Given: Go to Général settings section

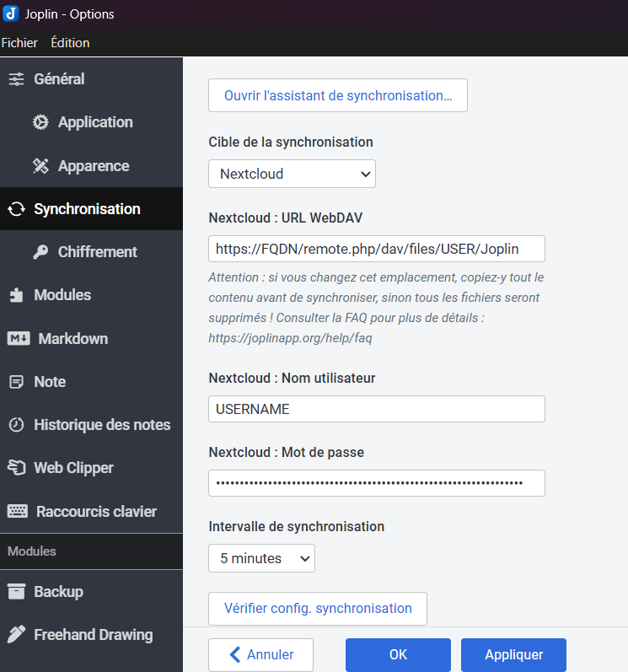Looking at the screenshot, I should click(91, 79).
